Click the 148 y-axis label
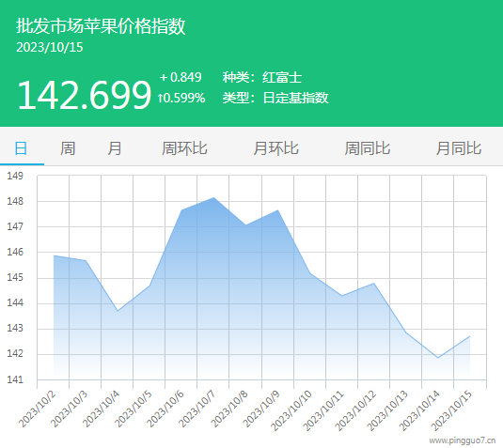The width and height of the screenshot is (503, 448). pyautogui.click(x=15, y=201)
